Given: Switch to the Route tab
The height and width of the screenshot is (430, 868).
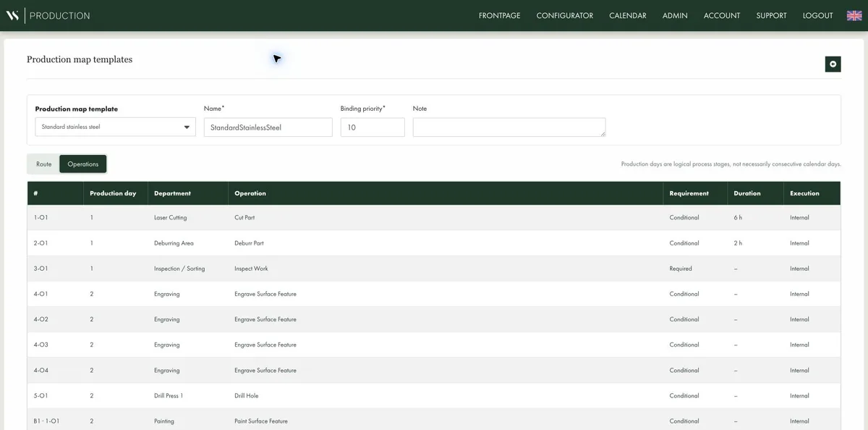Looking at the screenshot, I should pos(44,164).
